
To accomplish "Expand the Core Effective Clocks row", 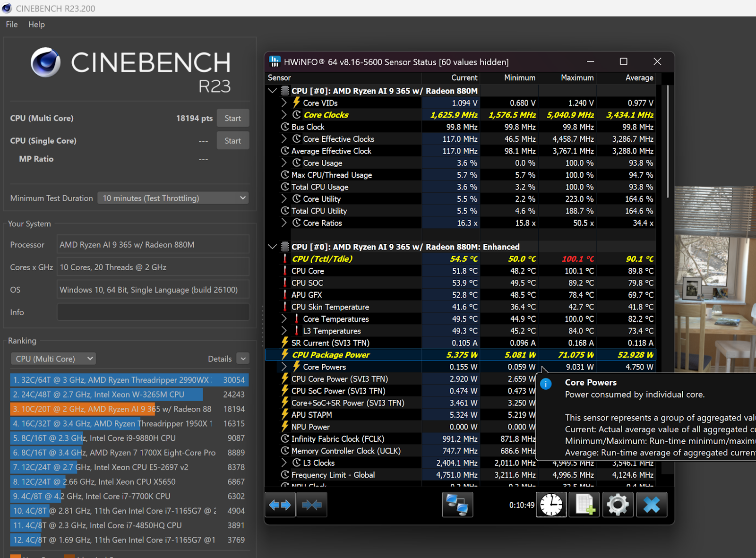I will (284, 138).
